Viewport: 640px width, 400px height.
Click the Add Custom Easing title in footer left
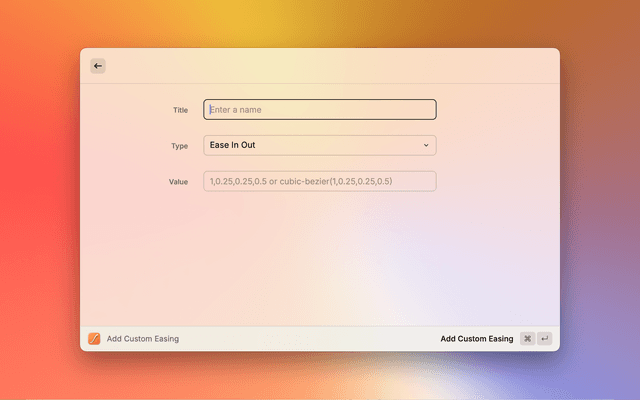coord(143,339)
